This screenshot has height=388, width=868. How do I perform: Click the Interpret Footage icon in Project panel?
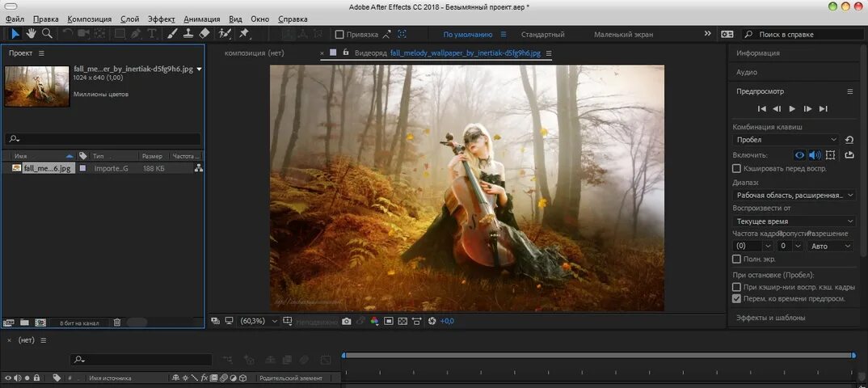[x=8, y=323]
